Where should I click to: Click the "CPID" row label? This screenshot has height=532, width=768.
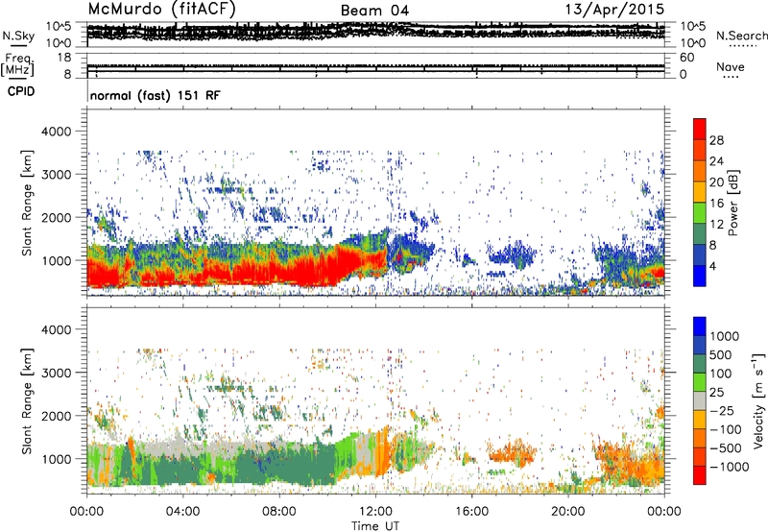(x=21, y=91)
